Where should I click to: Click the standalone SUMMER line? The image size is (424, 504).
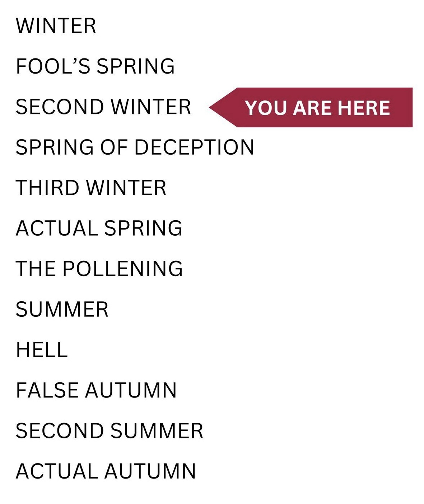coord(62,309)
